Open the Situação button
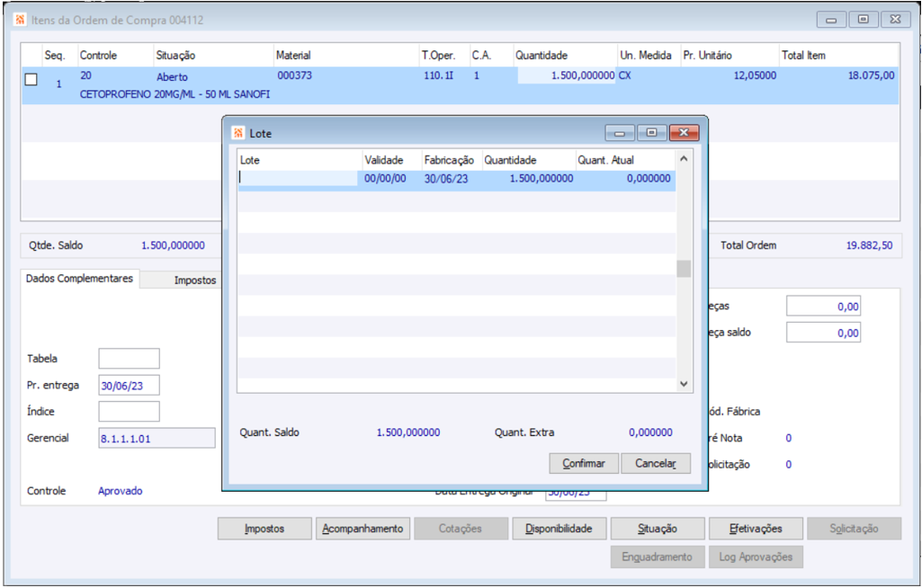 pyautogui.click(x=658, y=529)
